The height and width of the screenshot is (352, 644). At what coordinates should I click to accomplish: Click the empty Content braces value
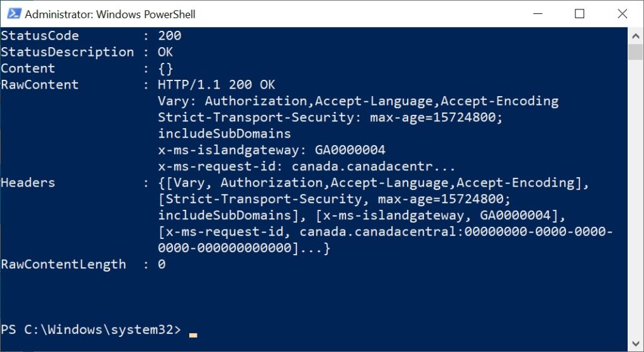[x=165, y=69]
